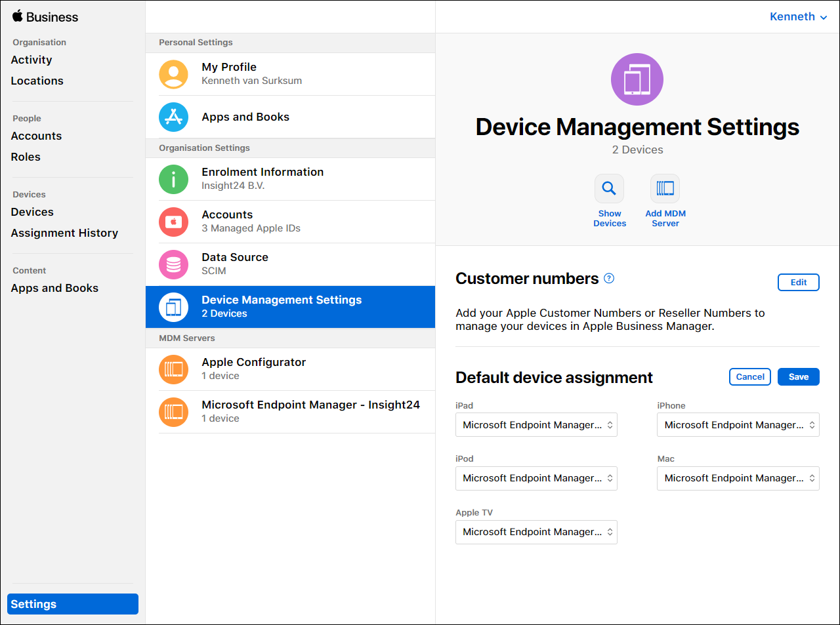Open the Mac default MDM server dropdown

[738, 478]
